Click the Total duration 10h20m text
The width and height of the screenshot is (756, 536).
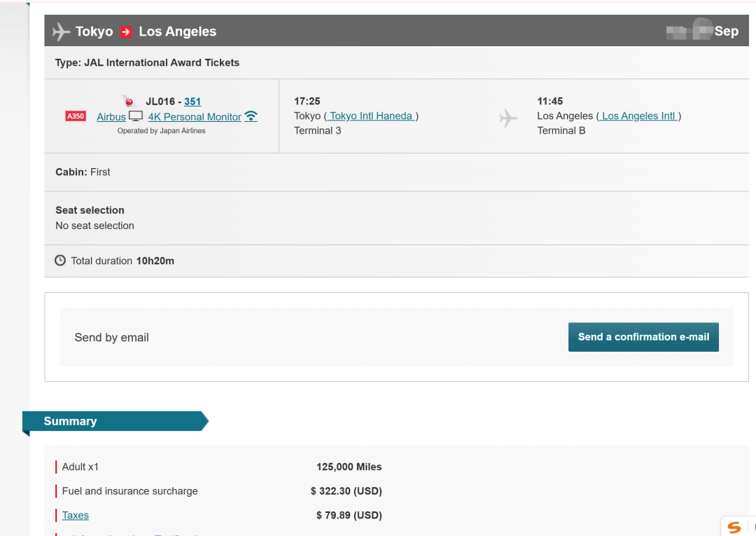tap(122, 261)
